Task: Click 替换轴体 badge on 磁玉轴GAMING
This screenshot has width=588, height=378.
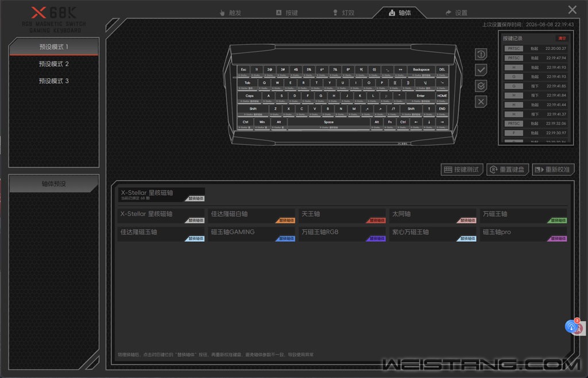Action: coord(286,238)
